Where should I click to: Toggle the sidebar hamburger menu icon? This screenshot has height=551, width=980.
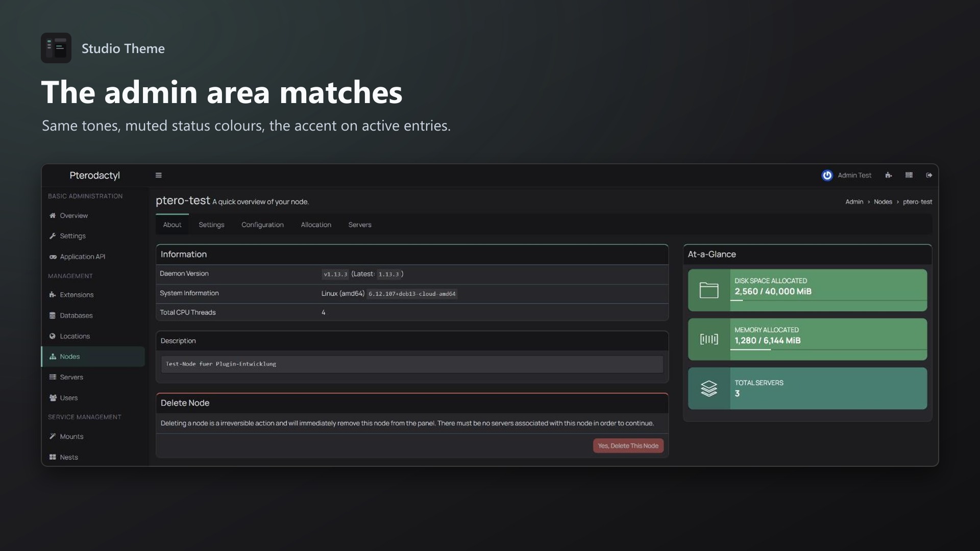(159, 175)
